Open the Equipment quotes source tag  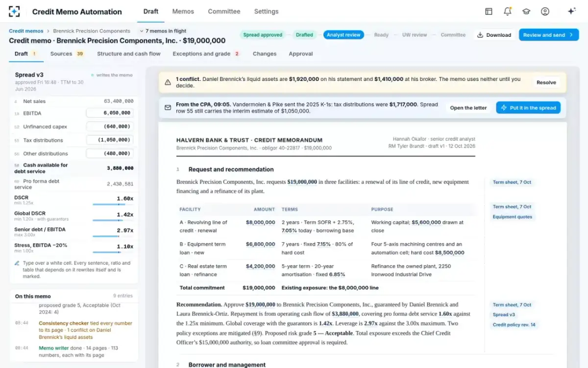click(512, 217)
